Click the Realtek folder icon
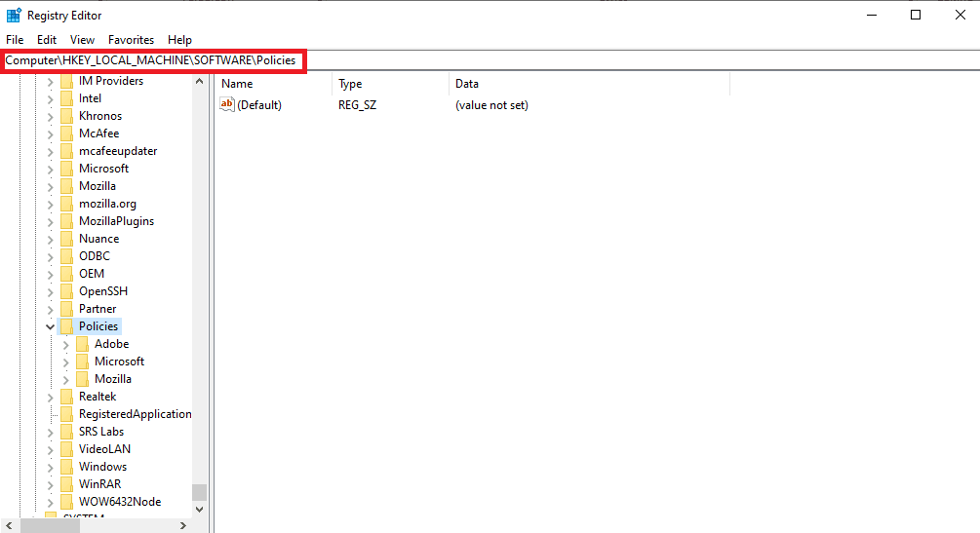Image resolution: width=980 pixels, height=533 pixels. pos(67,397)
